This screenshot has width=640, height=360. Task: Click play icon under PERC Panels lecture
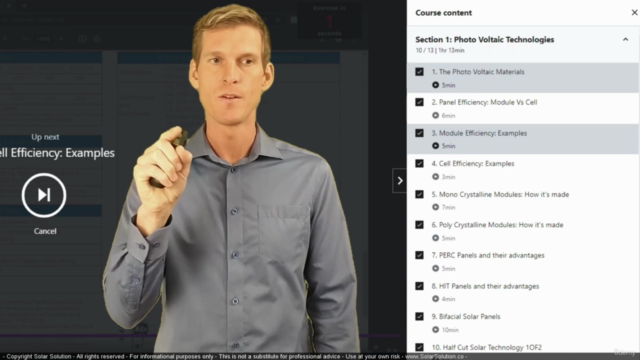tap(436, 269)
